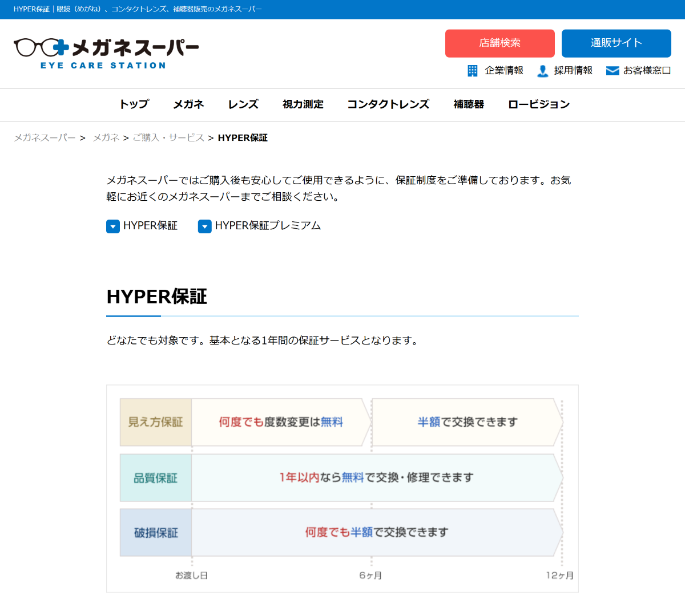Select 補聴器 in the main navigation
685x616 pixels.
[469, 104]
